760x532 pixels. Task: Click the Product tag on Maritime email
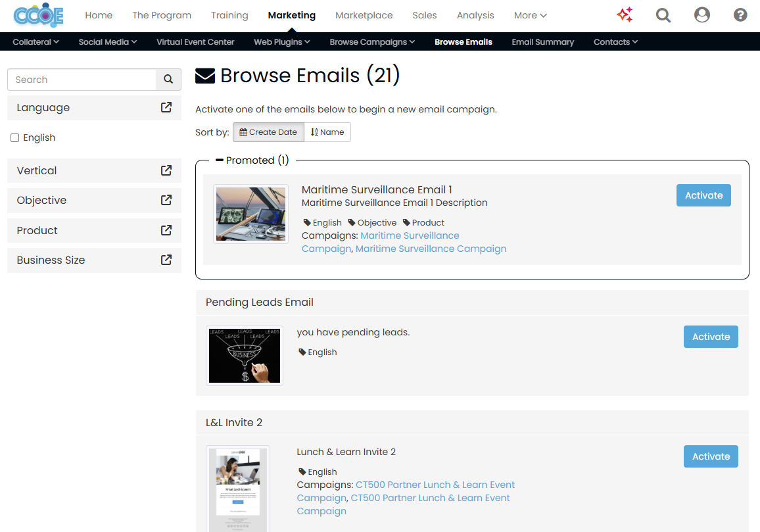[423, 222]
